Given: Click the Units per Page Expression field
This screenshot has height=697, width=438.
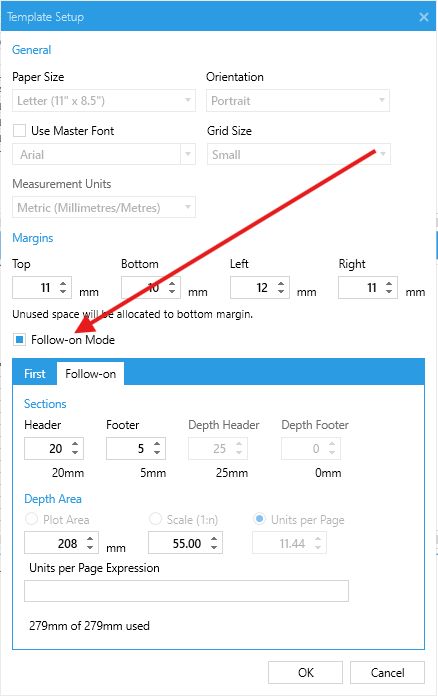Looking at the screenshot, I should [x=186, y=591].
